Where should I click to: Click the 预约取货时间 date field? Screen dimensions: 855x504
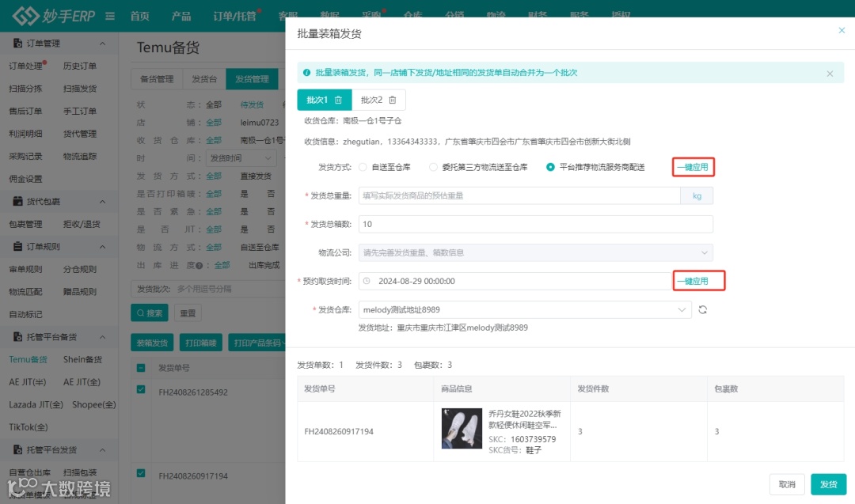click(515, 281)
